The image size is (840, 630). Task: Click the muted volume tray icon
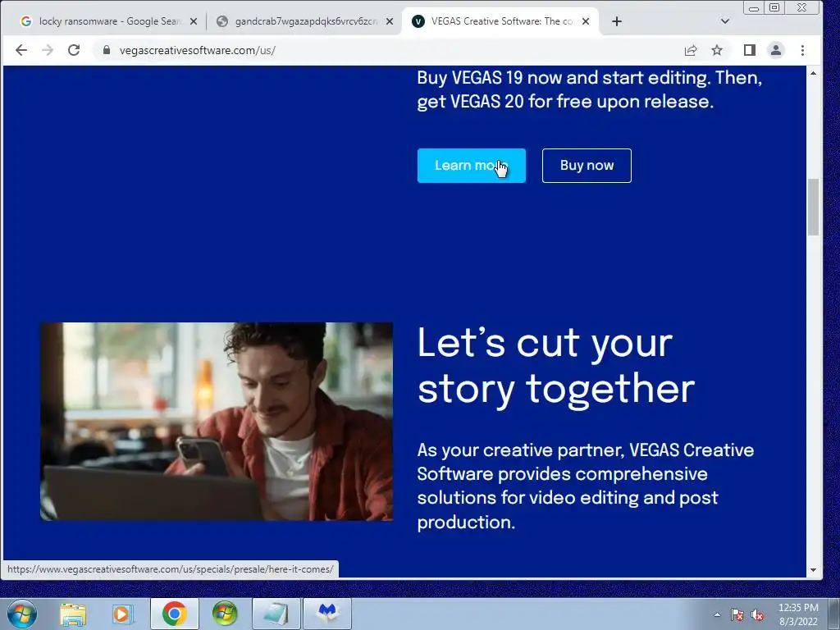[x=757, y=614]
